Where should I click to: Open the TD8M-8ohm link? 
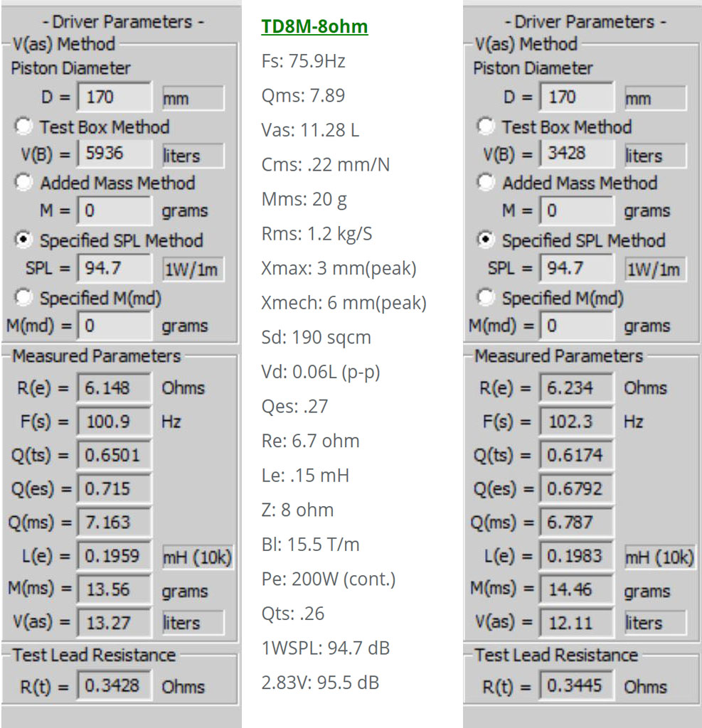(x=314, y=26)
